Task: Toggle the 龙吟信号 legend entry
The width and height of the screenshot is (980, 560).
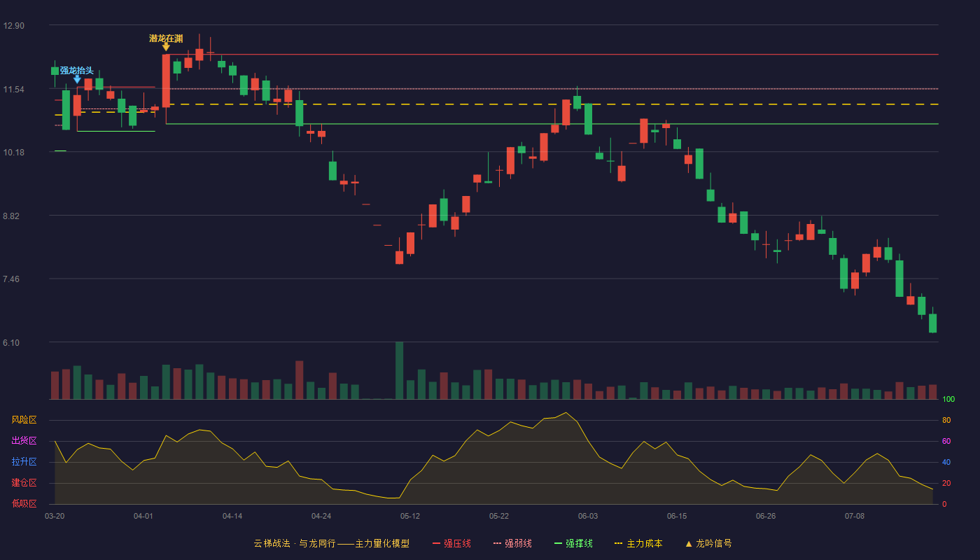Action: pyautogui.click(x=708, y=543)
